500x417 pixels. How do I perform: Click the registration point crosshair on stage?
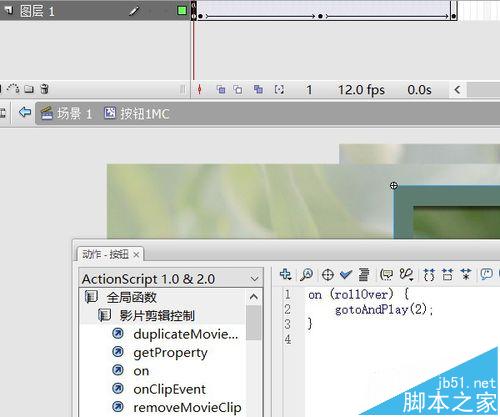pos(394,186)
